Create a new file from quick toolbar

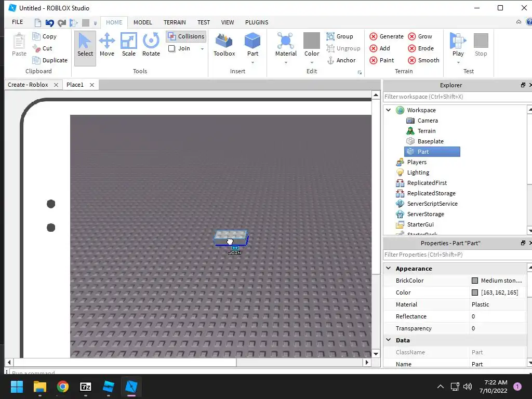pyautogui.click(x=37, y=23)
